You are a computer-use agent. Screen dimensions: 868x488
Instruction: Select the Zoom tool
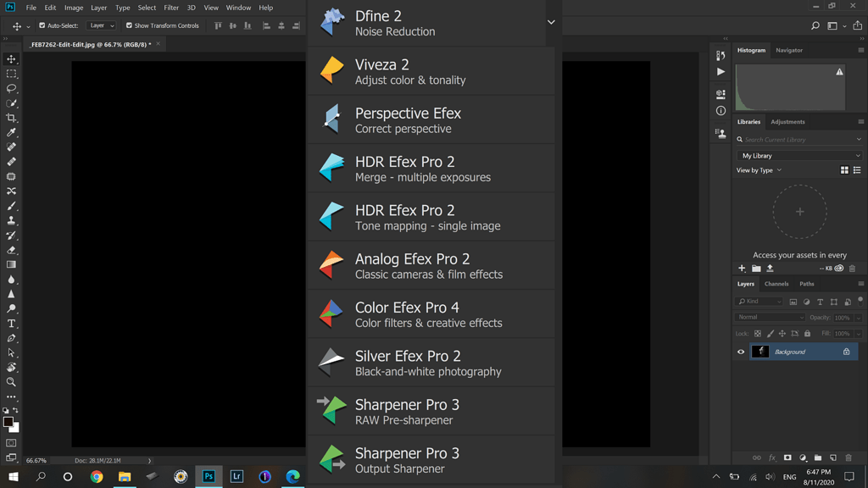tap(11, 383)
